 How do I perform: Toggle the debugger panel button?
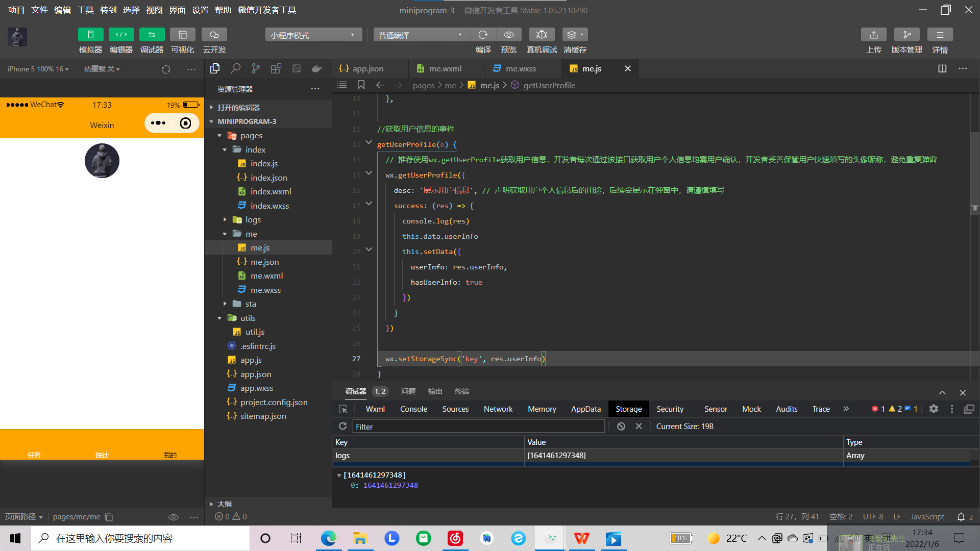[x=152, y=35]
